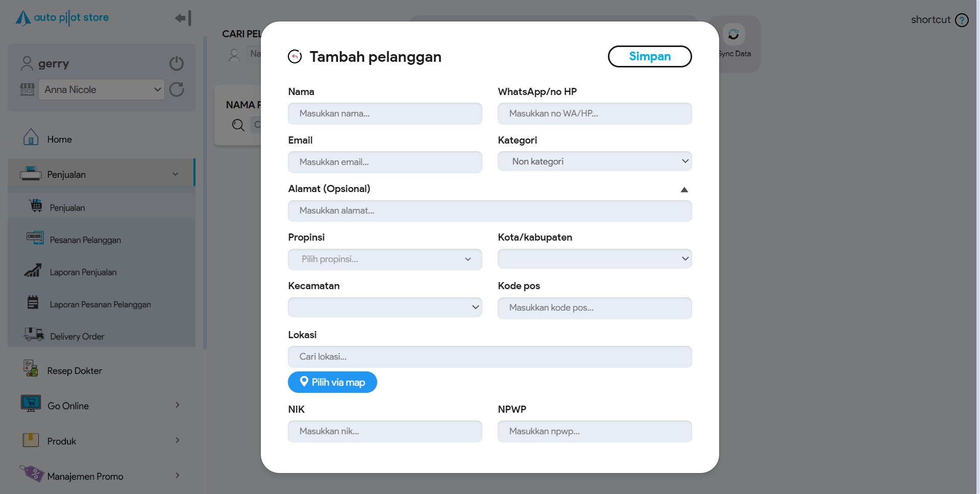Click the Masukkan nama input field
The height and width of the screenshot is (494, 980).
pos(385,113)
